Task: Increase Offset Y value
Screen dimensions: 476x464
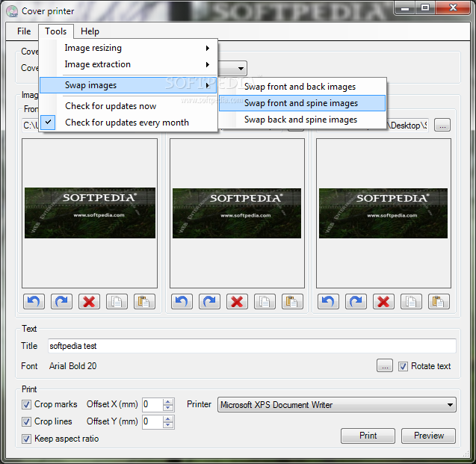Action: pyautogui.click(x=167, y=418)
